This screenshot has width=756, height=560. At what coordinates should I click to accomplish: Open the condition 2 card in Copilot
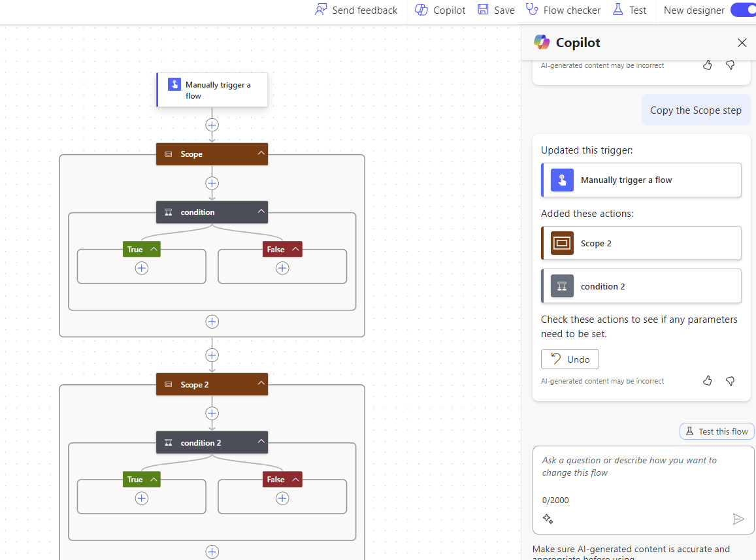(641, 286)
